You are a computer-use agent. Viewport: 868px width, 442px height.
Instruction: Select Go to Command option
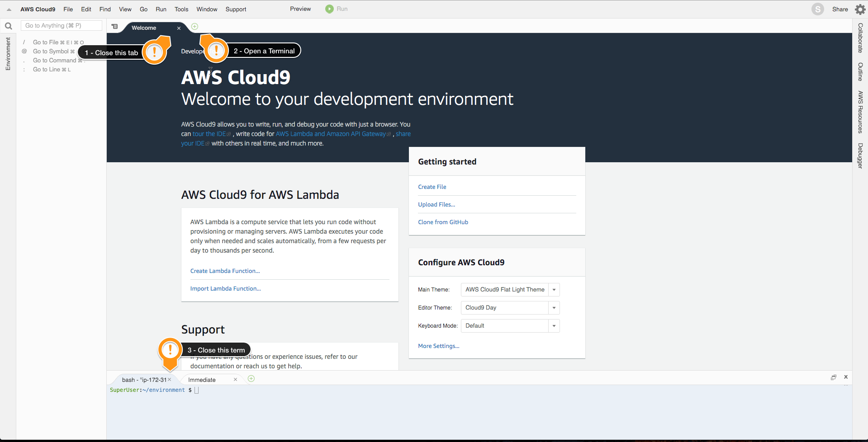(x=54, y=61)
